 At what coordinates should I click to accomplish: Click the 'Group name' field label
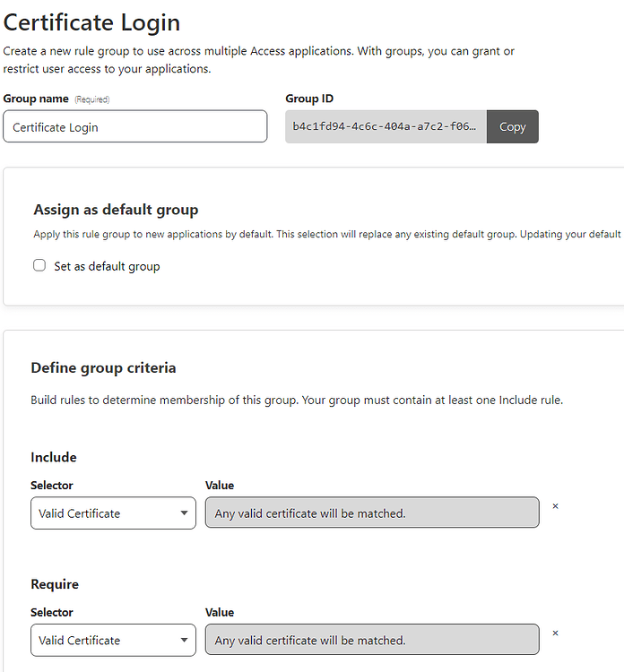[36, 99]
